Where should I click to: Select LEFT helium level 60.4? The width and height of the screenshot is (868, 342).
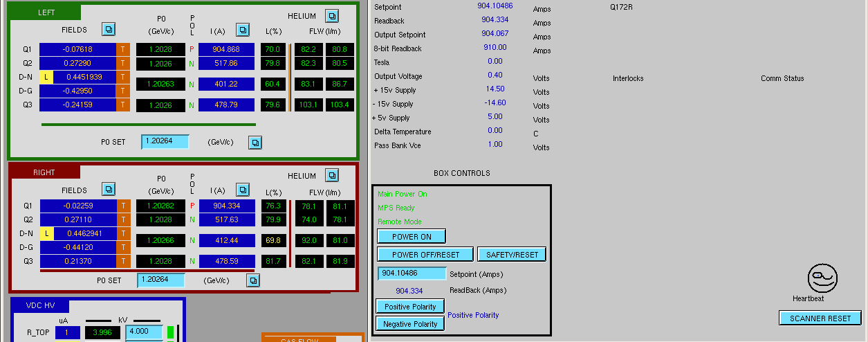pyautogui.click(x=273, y=84)
